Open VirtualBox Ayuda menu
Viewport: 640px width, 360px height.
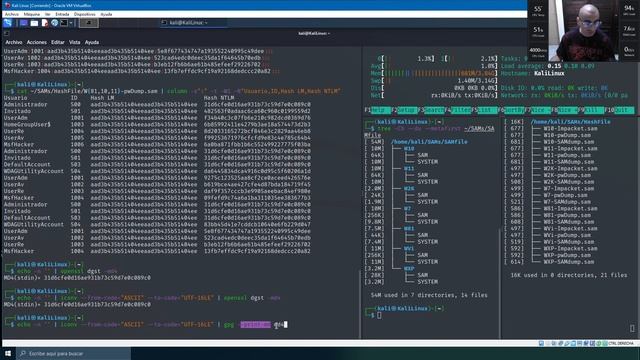pos(106,14)
